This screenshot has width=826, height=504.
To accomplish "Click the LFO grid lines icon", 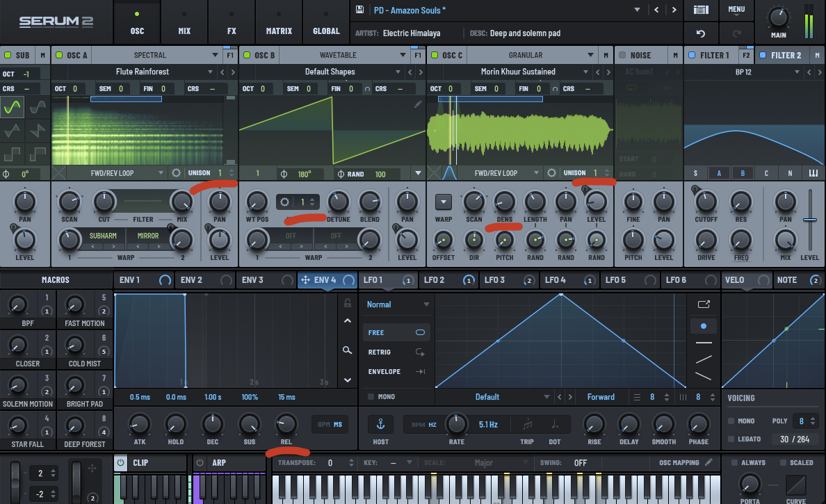I will pyautogui.click(x=638, y=397).
